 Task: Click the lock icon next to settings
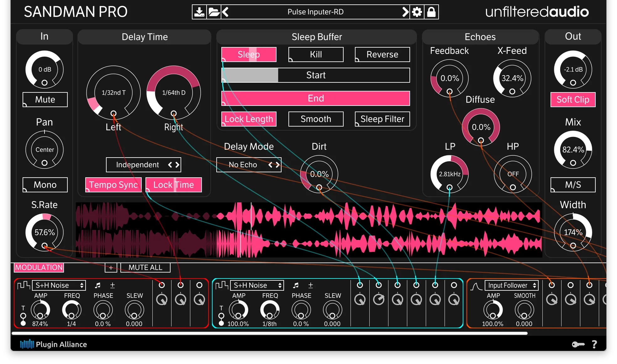[432, 12]
